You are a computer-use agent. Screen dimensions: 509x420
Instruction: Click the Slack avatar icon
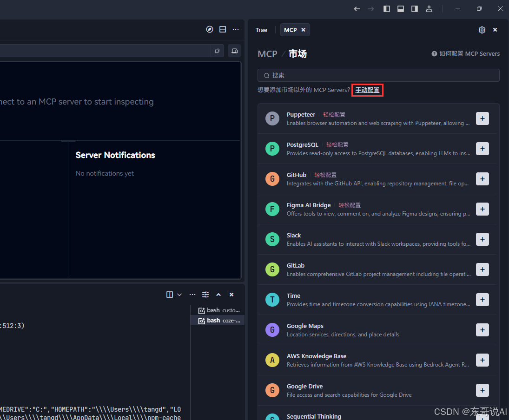272,239
